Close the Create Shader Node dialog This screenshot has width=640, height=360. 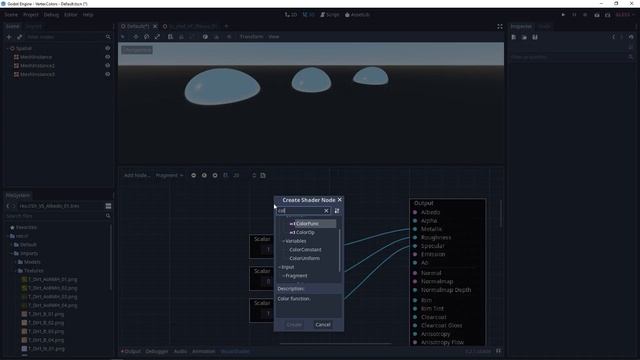[340, 200]
